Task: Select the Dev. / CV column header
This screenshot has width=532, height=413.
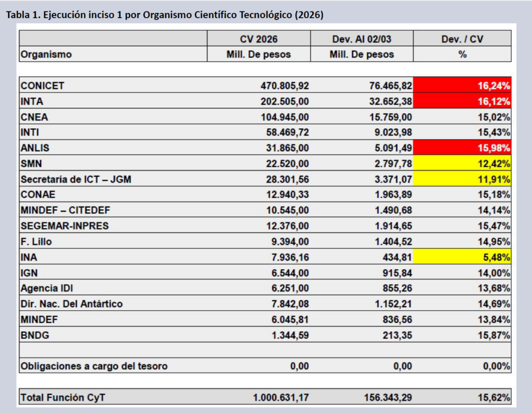Action: pos(462,39)
